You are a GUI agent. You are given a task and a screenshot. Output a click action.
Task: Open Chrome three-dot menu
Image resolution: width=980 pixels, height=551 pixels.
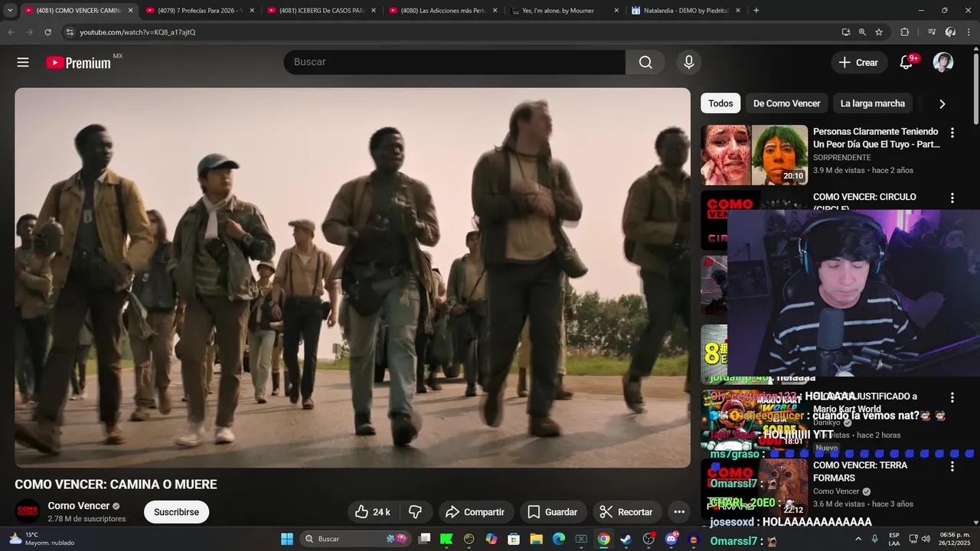click(969, 32)
